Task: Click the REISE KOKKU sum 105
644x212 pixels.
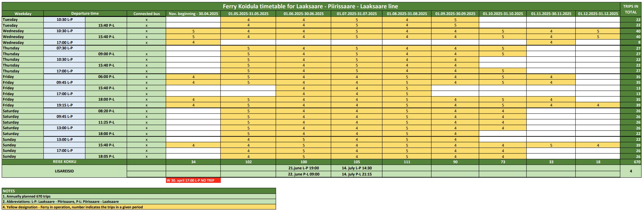Action: [357, 162]
